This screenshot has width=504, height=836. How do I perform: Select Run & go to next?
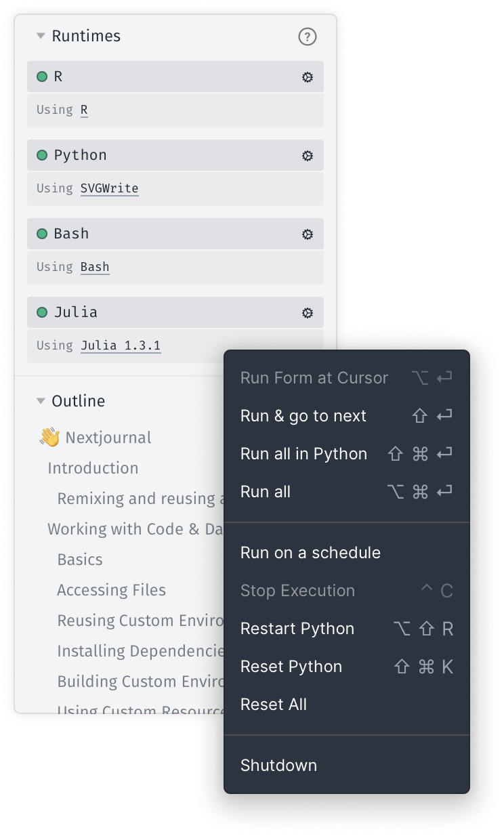click(x=303, y=416)
